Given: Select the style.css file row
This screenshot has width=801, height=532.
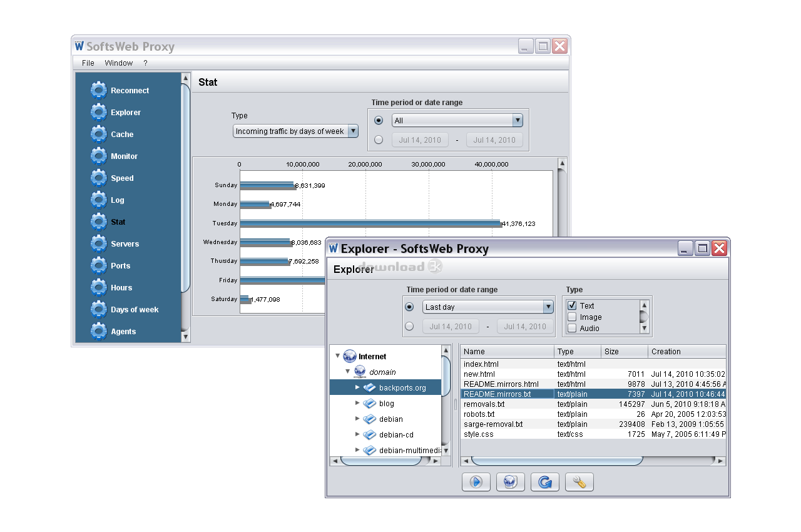Looking at the screenshot, I should pyautogui.click(x=593, y=434).
